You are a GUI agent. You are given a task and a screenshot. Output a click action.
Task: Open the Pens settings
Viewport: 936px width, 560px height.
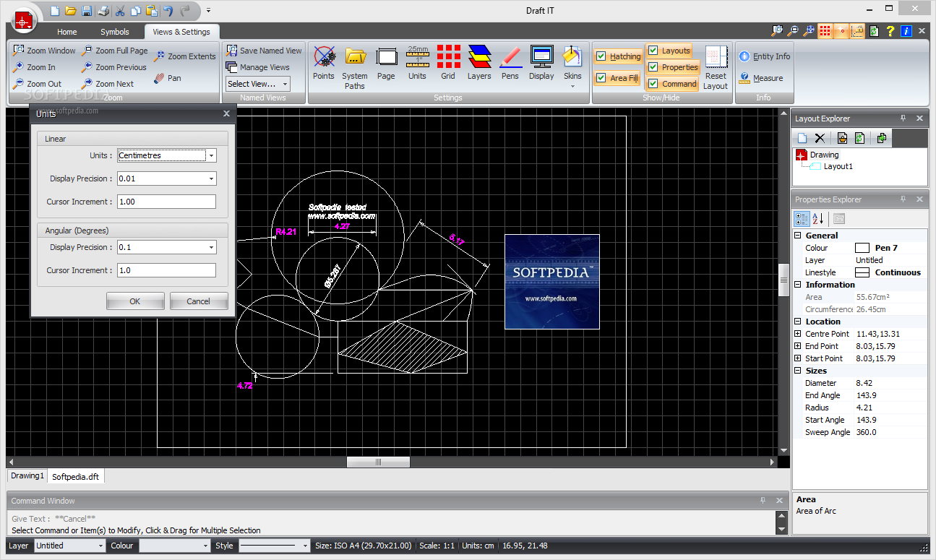click(x=510, y=63)
